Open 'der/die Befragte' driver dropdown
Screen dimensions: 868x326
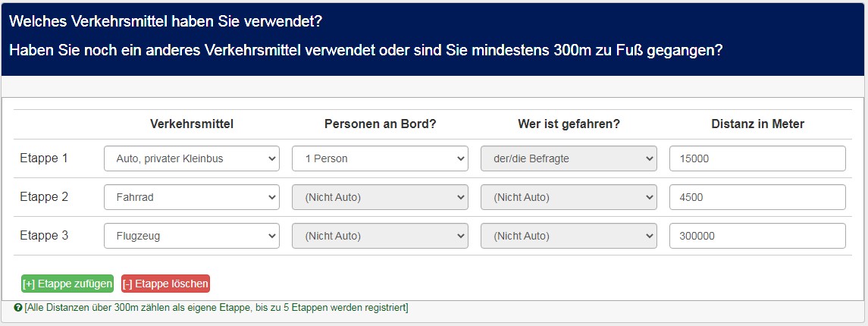568,158
